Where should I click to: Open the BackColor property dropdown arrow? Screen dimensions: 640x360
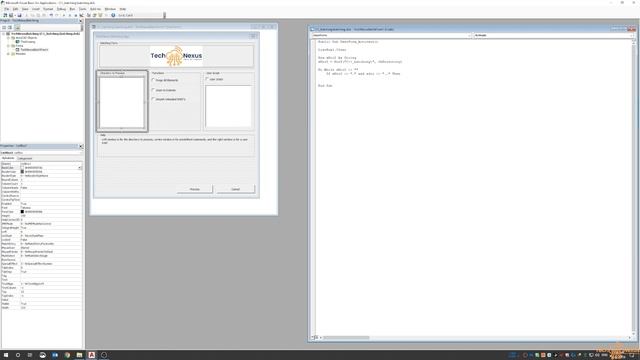[80, 168]
